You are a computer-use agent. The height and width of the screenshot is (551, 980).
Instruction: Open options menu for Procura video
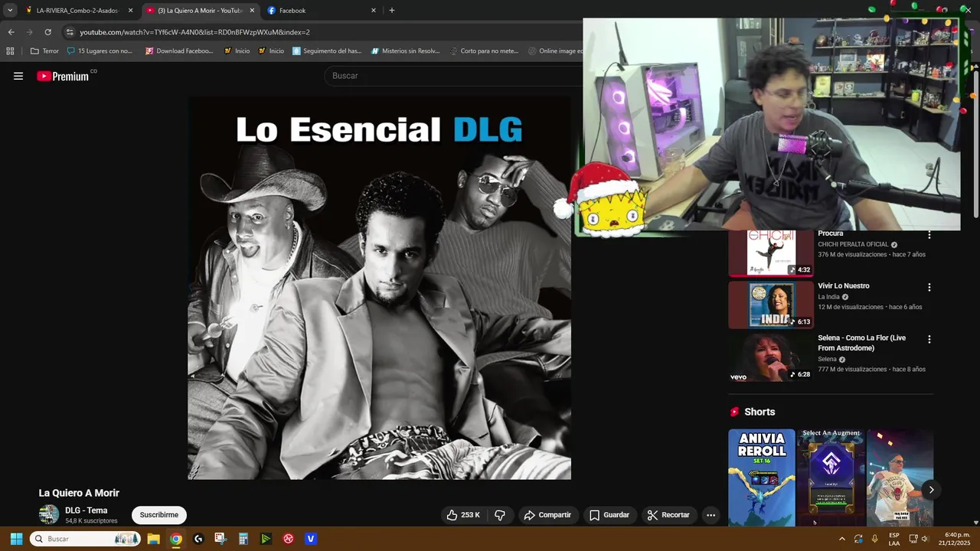point(929,235)
